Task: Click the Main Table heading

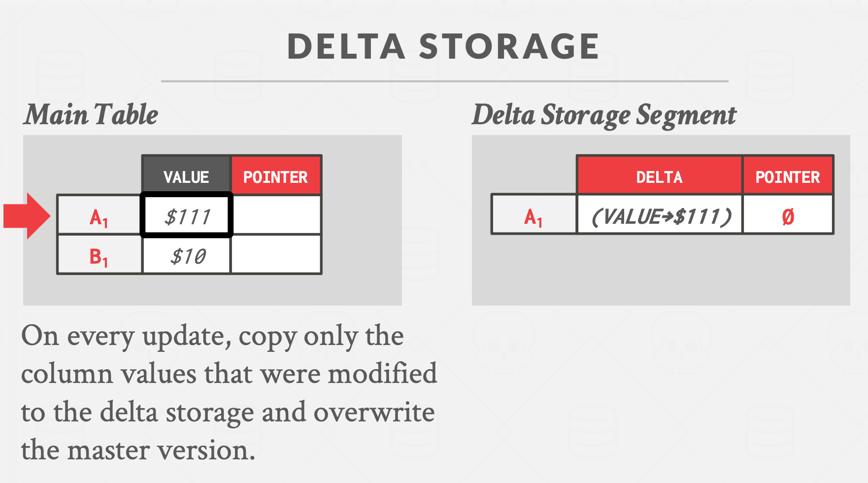Action: click(92, 115)
